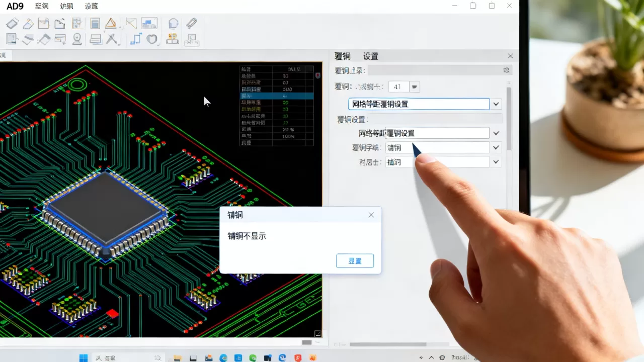Image resolution: width=644 pixels, height=362 pixels.
Task: Open the first Edge icon on the taskbar
Action: click(223, 357)
